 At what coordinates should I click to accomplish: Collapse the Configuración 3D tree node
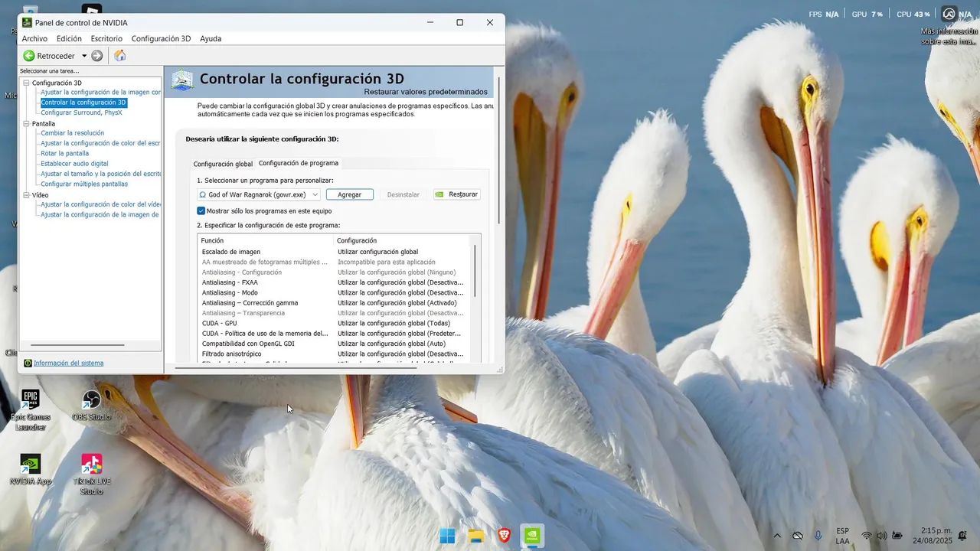tap(26, 83)
